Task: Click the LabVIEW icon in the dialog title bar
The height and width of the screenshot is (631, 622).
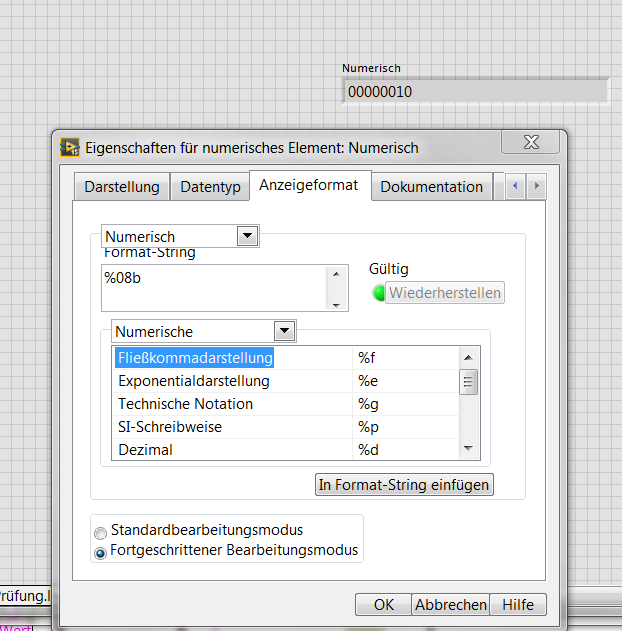Action: (x=70, y=147)
